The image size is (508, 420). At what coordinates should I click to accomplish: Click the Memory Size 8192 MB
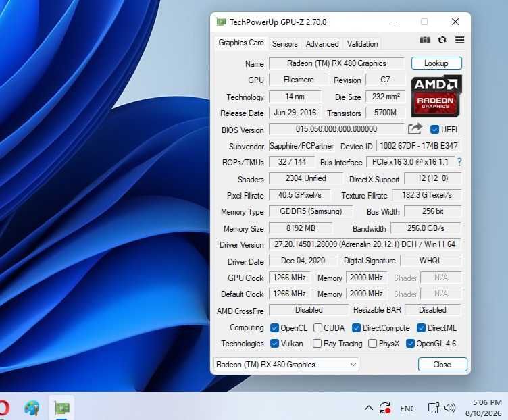[x=301, y=228]
